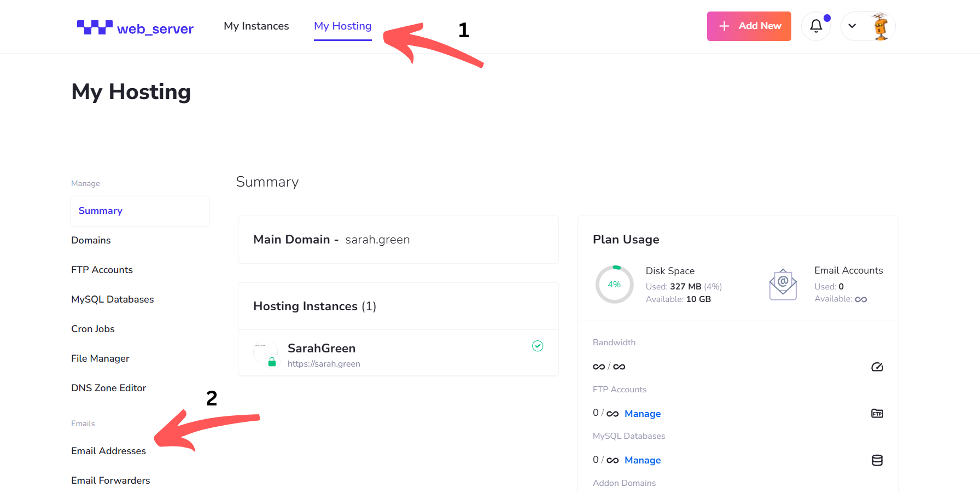Click the bandwidth speedometer icon
980x493 pixels.
[x=877, y=367]
